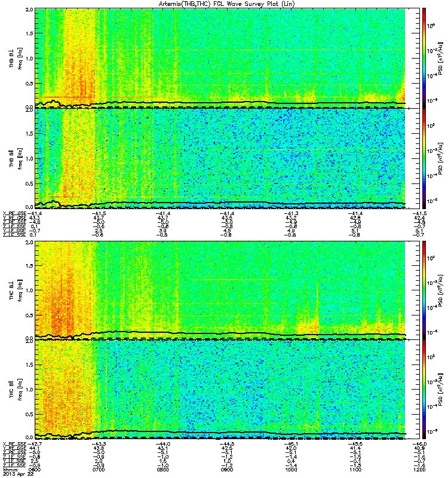Click the X_RE_GSE value -42.7 under the THC panels
448x478 pixels.
[x=35, y=444]
